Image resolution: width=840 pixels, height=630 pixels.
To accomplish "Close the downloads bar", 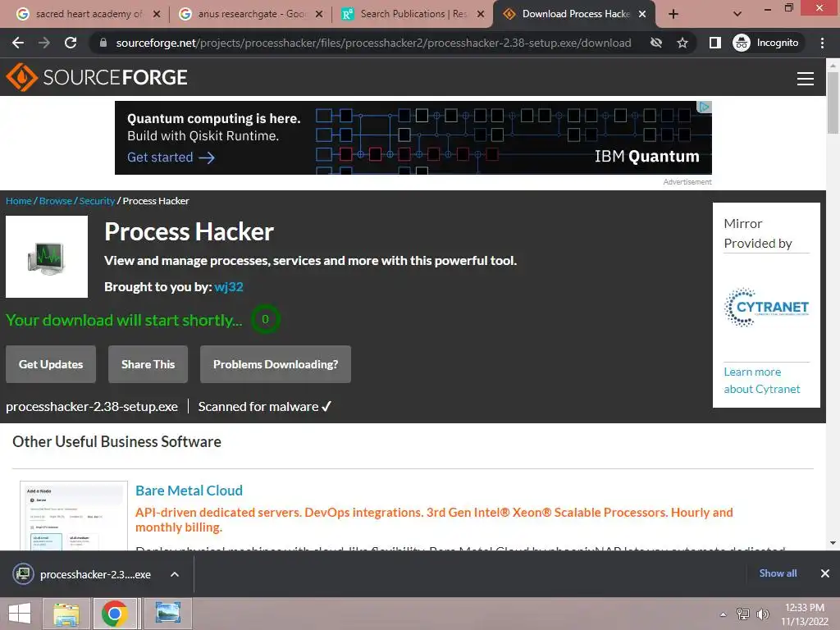I will pyautogui.click(x=825, y=573).
